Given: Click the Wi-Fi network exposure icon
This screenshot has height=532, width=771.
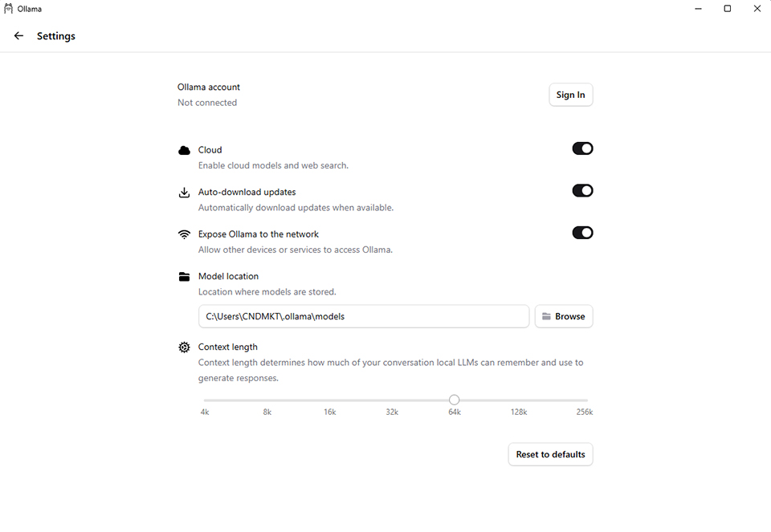Looking at the screenshot, I should pyautogui.click(x=184, y=234).
